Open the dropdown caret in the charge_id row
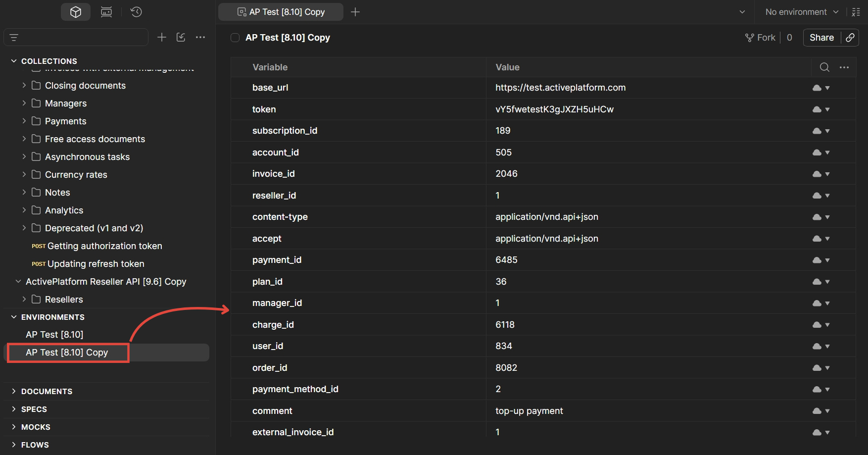This screenshot has width=868, height=455. click(827, 325)
